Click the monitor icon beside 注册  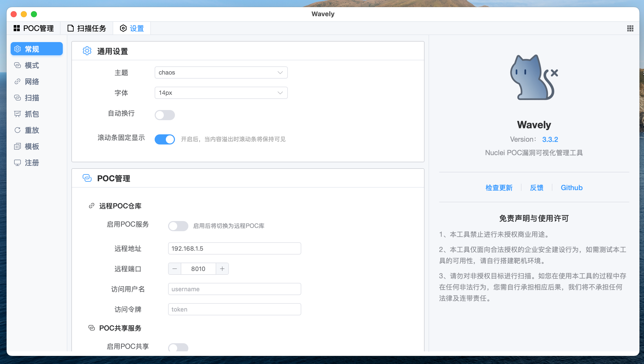pos(17,162)
